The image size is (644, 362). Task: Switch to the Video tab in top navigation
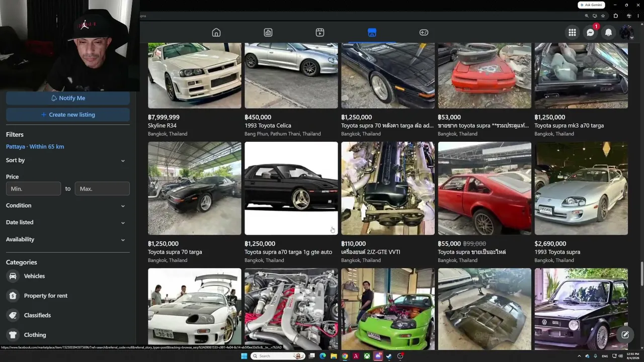320,33
